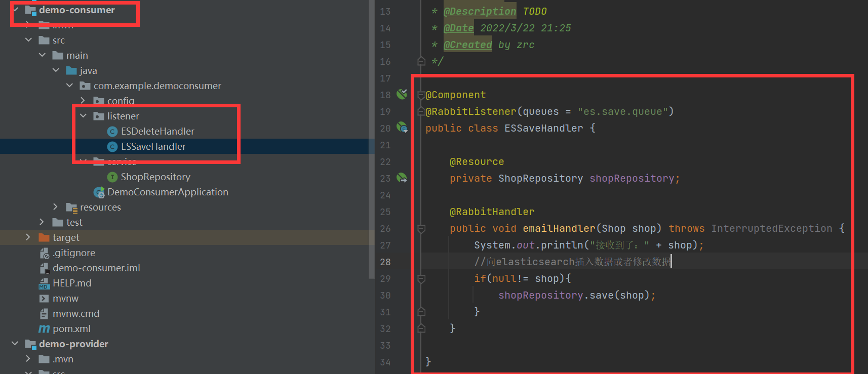The width and height of the screenshot is (868, 374).
Task: Click the demo-provider module icon
Action: [x=31, y=344]
